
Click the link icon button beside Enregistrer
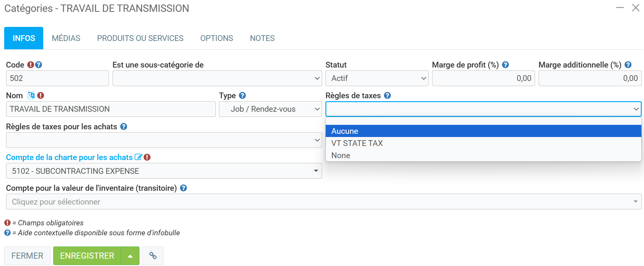pos(153,256)
